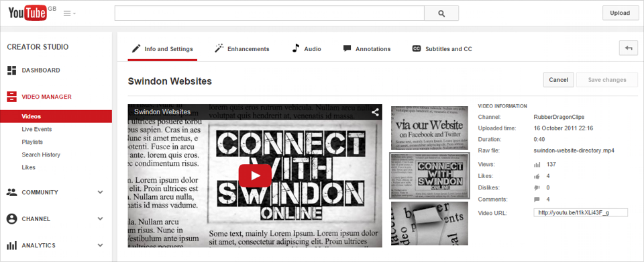The height and width of the screenshot is (262, 644).
Task: Open Likes in the sidebar
Action: 28,167
